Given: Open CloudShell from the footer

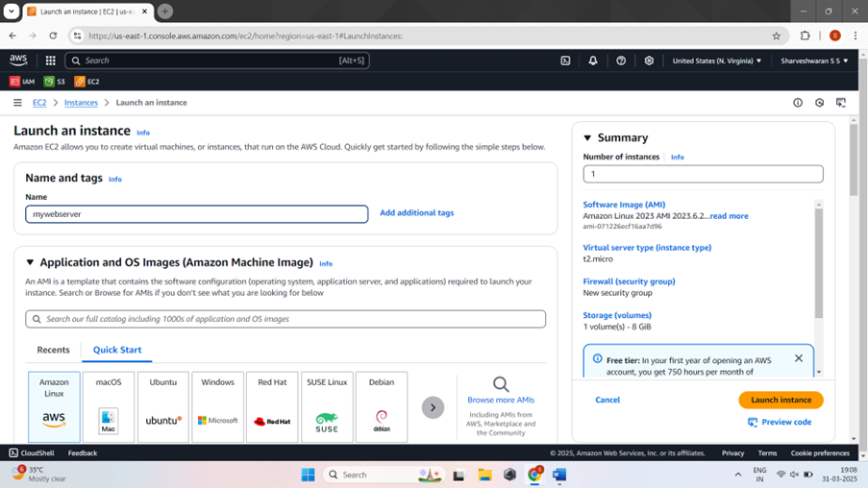Looking at the screenshot, I should (32, 452).
